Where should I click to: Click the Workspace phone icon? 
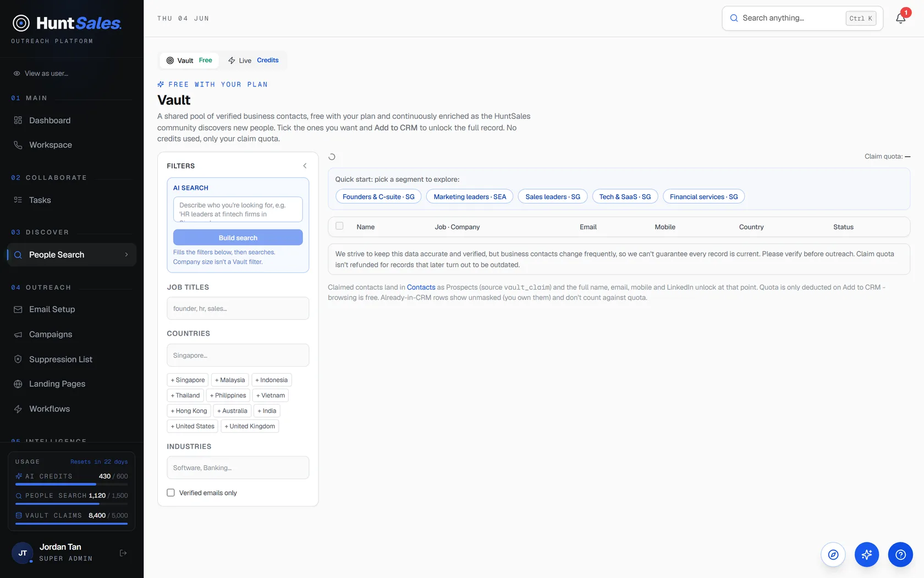point(18,145)
